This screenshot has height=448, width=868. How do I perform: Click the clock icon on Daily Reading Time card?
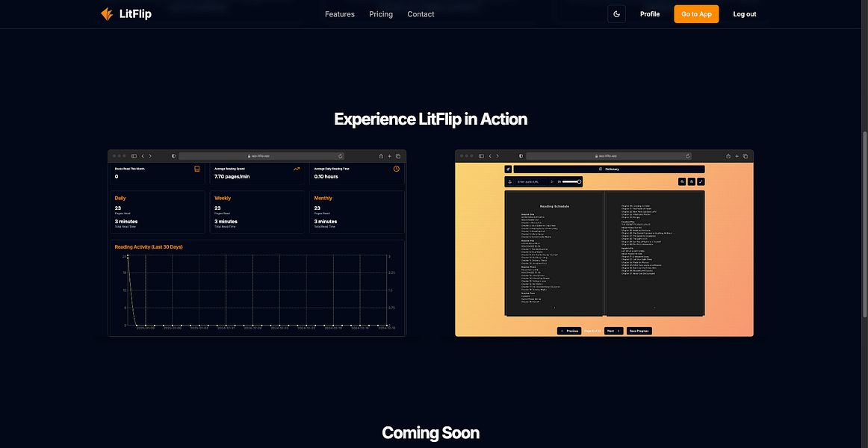coord(397,169)
